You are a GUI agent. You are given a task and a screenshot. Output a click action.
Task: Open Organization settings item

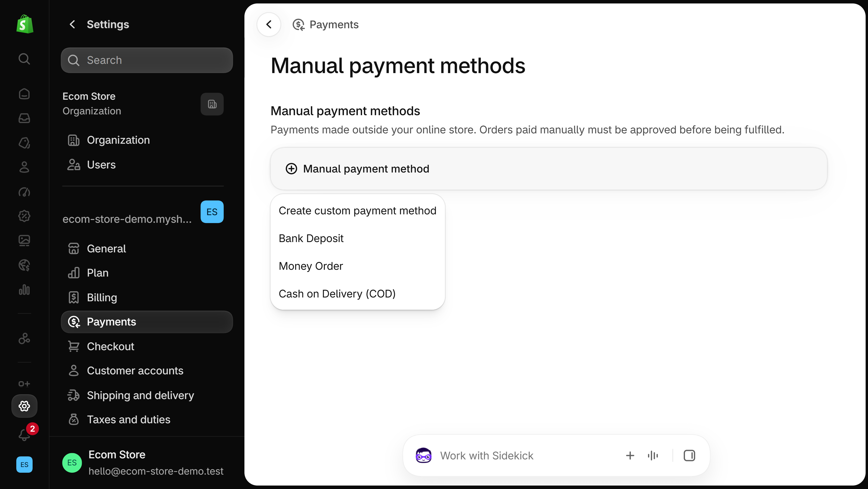coord(147,140)
